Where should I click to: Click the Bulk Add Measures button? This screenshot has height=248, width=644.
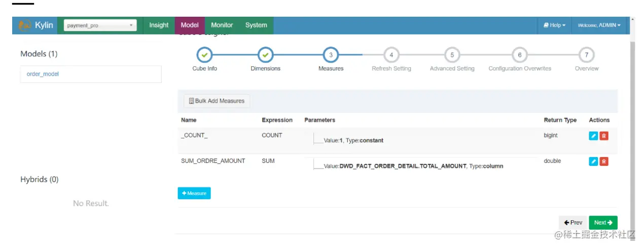coord(217,101)
